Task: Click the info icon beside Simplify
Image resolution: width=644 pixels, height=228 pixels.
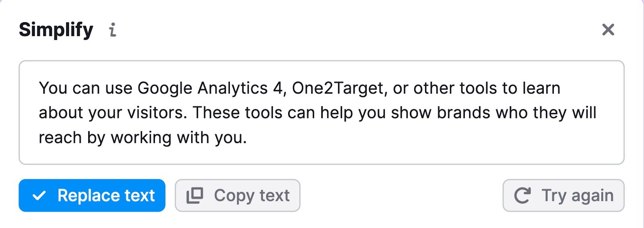Action: tap(113, 30)
